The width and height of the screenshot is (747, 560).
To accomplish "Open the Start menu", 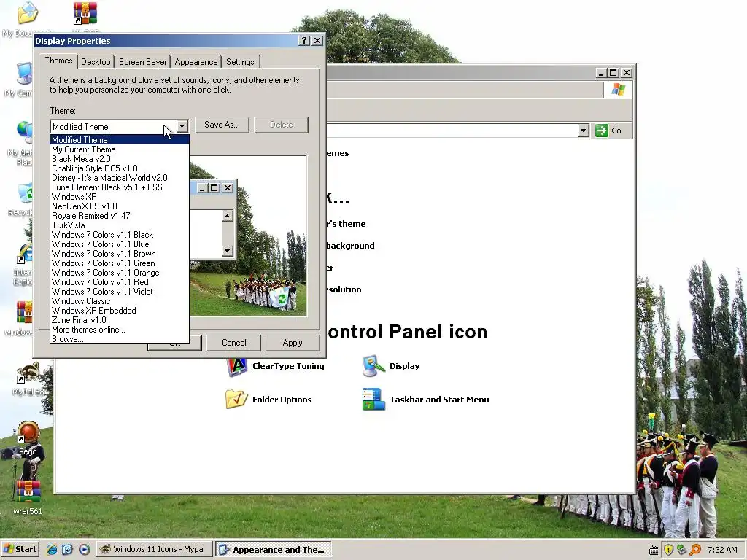I will pos(20,549).
